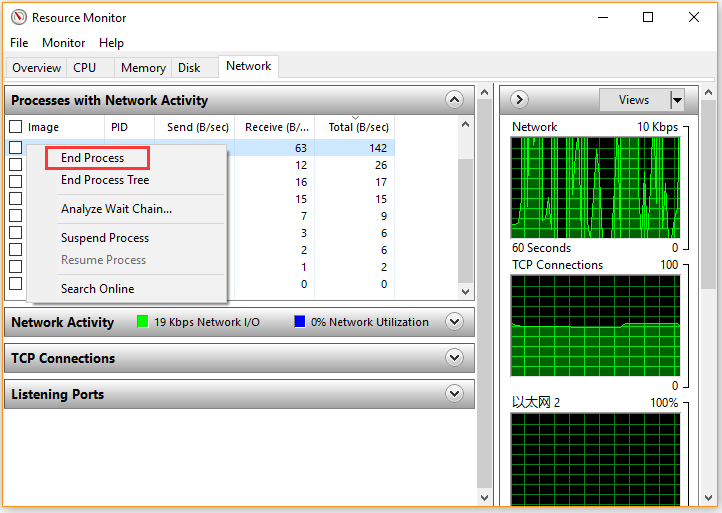This screenshot has height=513, width=722.
Task: Check the box for row with total 17
Action: (x=16, y=181)
